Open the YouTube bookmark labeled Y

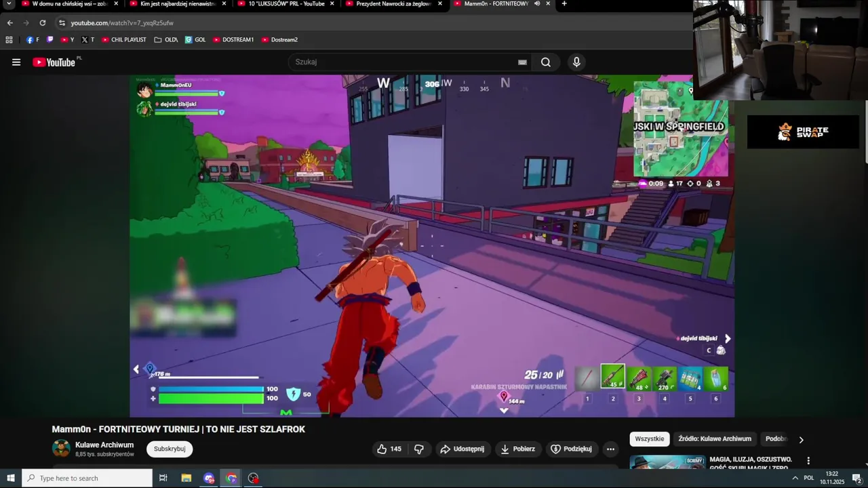coord(67,40)
